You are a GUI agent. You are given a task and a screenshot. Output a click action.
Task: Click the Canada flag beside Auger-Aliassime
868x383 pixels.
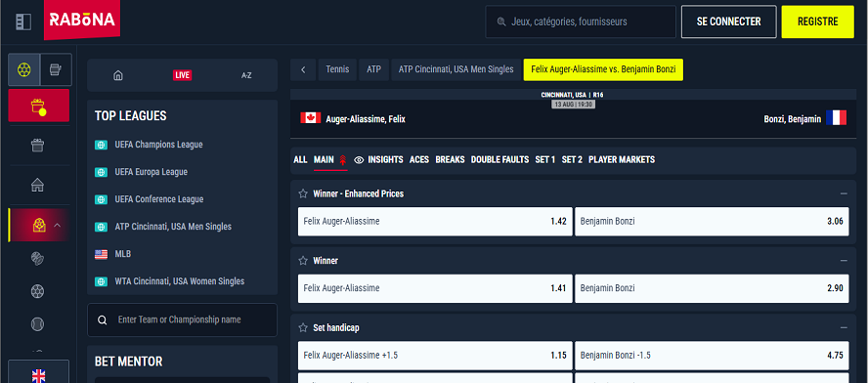[311, 118]
